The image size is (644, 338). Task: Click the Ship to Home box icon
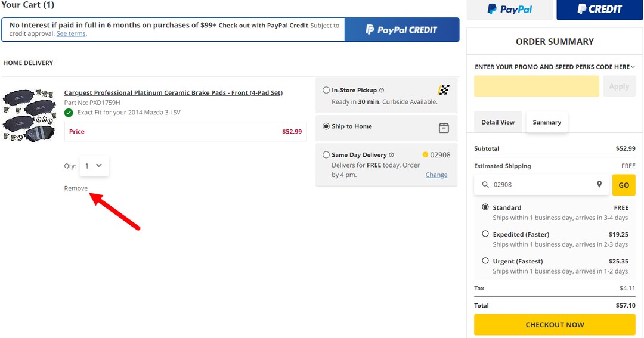[x=444, y=128]
